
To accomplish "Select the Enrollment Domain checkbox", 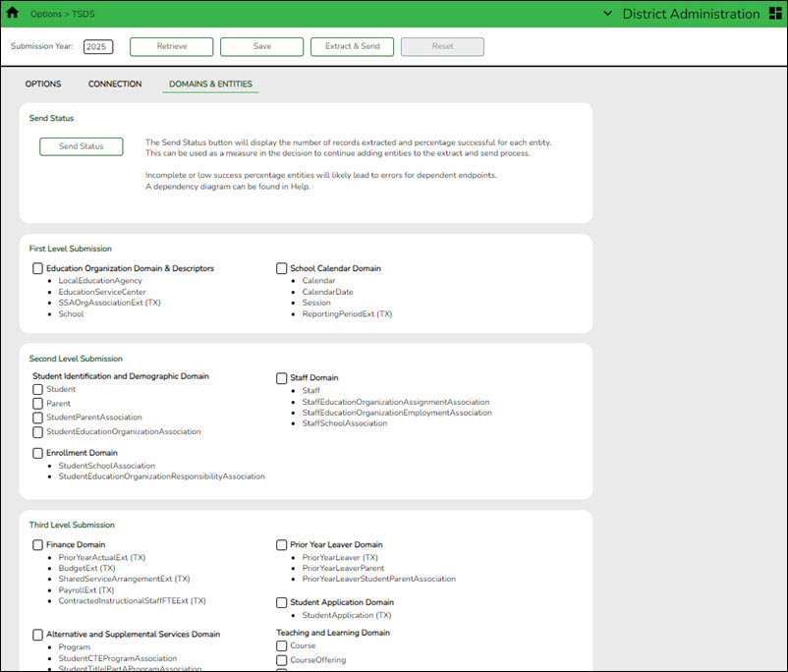I will [x=37, y=454].
